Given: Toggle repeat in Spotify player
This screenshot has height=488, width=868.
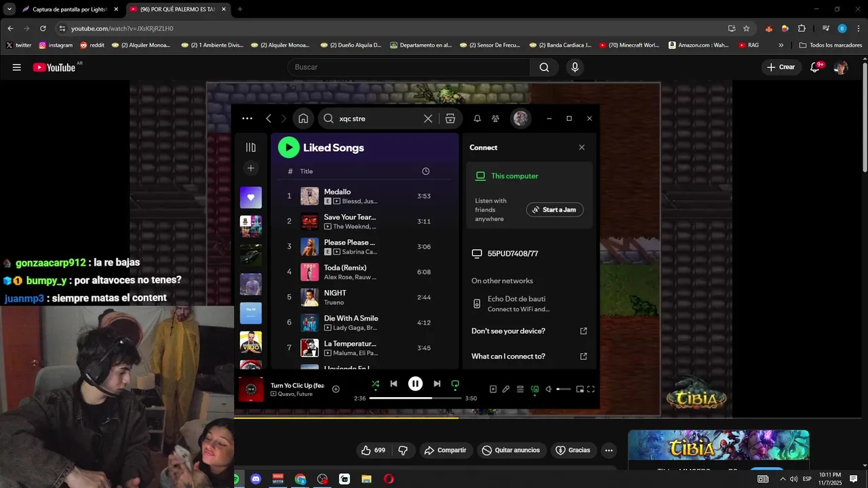Looking at the screenshot, I should click(455, 384).
